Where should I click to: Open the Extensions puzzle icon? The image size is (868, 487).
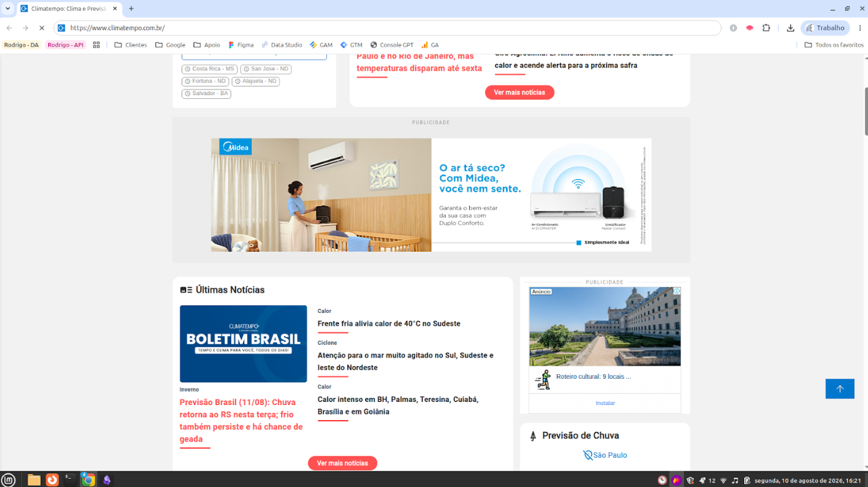766,28
